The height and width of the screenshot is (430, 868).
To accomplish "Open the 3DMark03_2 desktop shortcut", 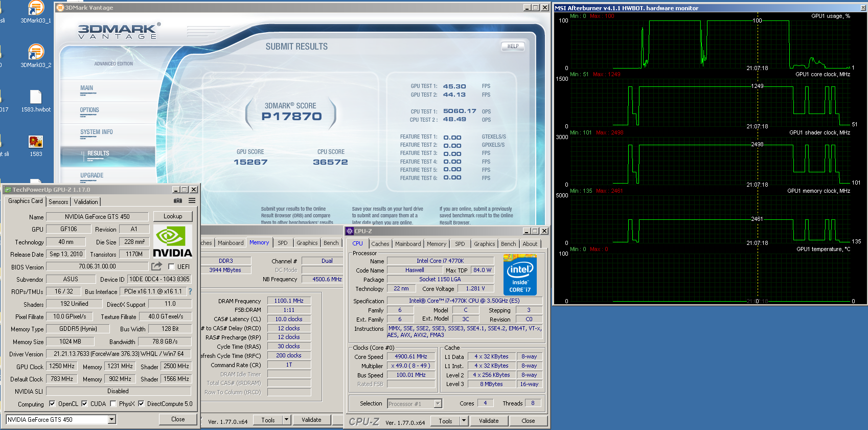I will tap(36, 55).
